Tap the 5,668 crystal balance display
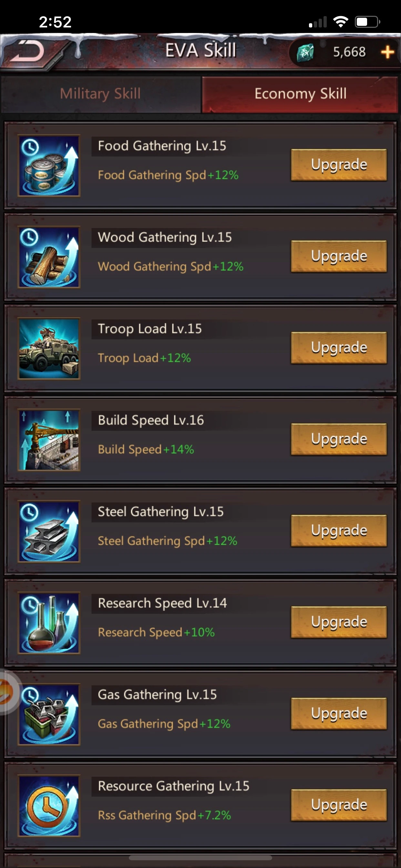The image size is (401, 868). click(x=349, y=52)
